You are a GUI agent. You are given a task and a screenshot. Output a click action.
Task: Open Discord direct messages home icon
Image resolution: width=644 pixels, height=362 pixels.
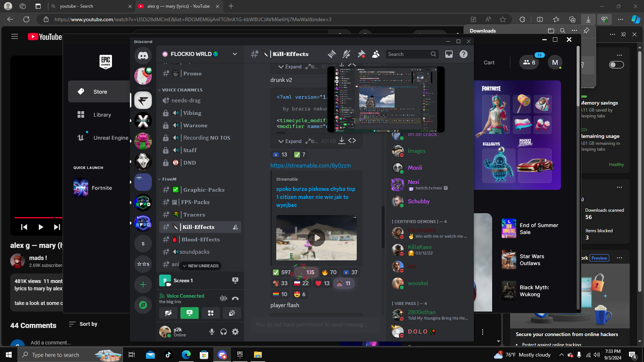click(x=143, y=56)
